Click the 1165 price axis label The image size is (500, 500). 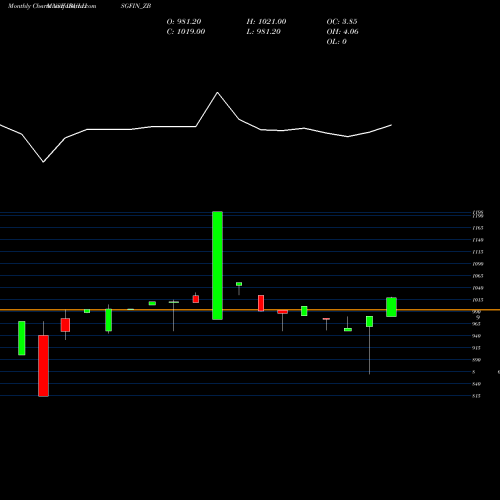pos(478,228)
